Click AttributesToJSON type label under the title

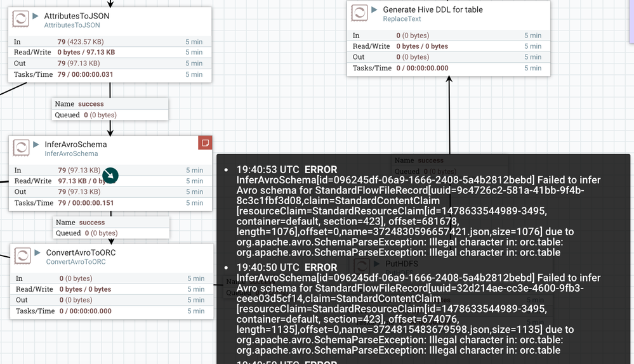click(x=72, y=25)
